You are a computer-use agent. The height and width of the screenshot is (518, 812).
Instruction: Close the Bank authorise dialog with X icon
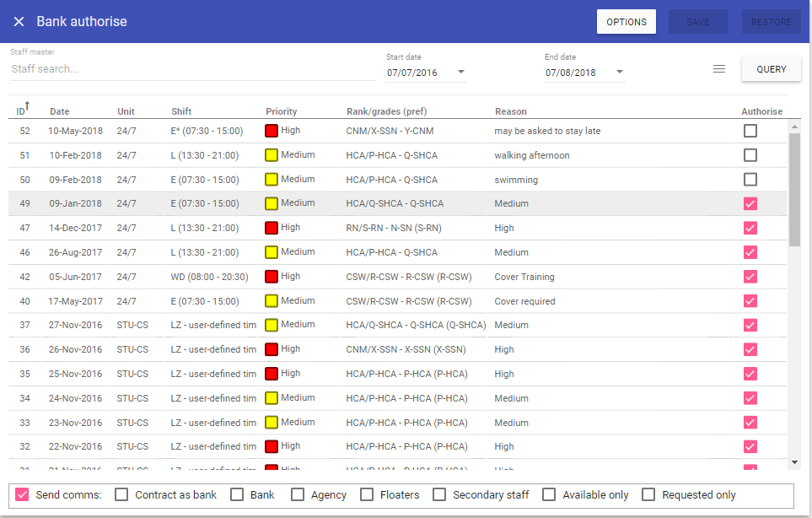click(x=19, y=22)
